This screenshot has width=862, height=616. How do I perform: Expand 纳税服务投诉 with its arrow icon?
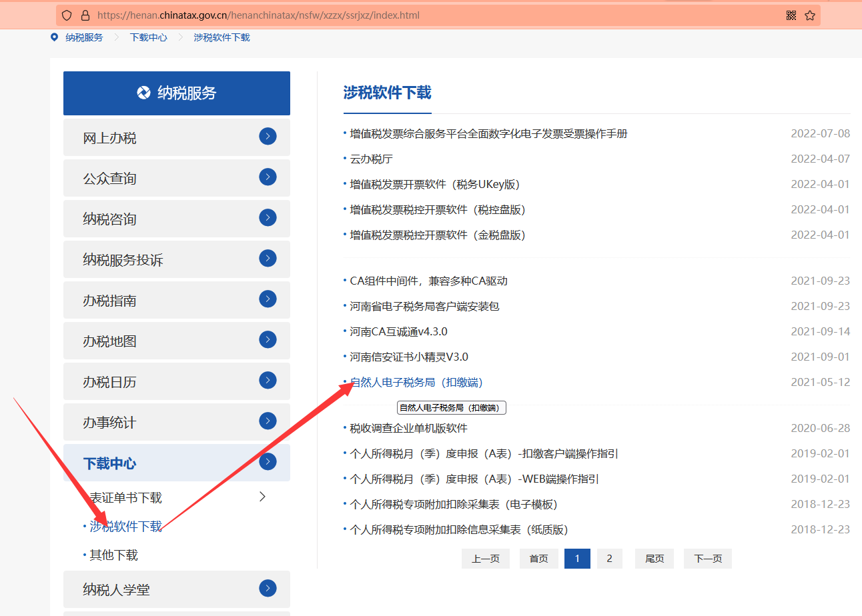coord(268,258)
